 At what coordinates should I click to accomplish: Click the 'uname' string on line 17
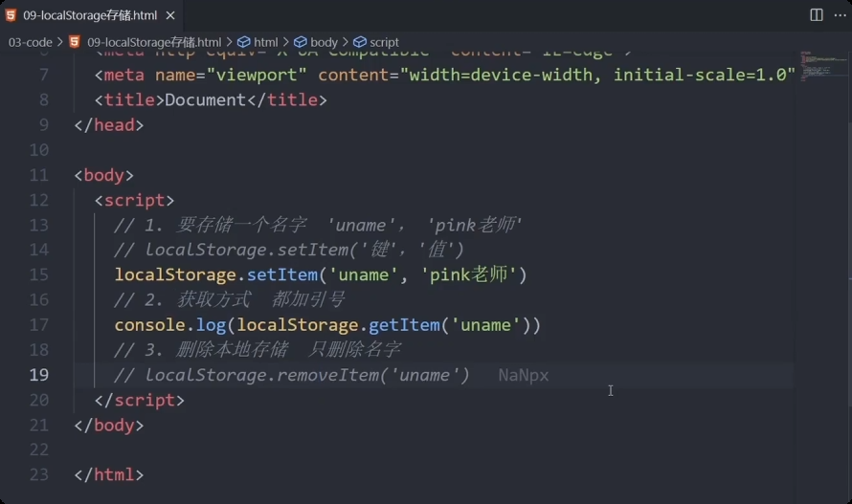coord(485,325)
